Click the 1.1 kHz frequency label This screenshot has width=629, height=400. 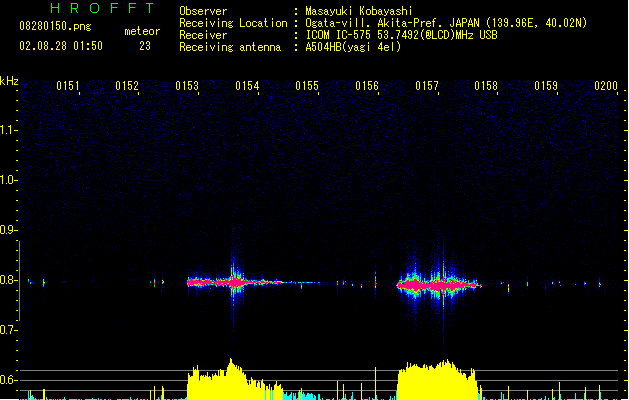coord(8,130)
